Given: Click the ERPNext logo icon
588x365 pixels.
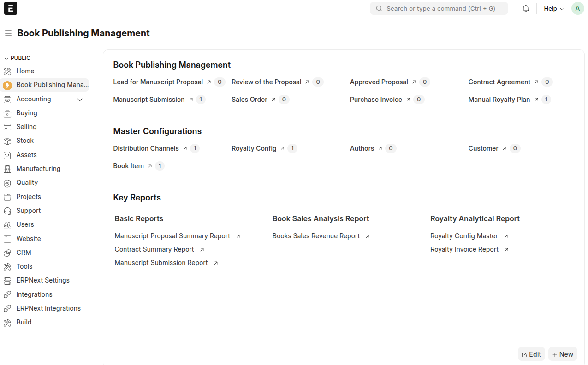Looking at the screenshot, I should pos(10,8).
